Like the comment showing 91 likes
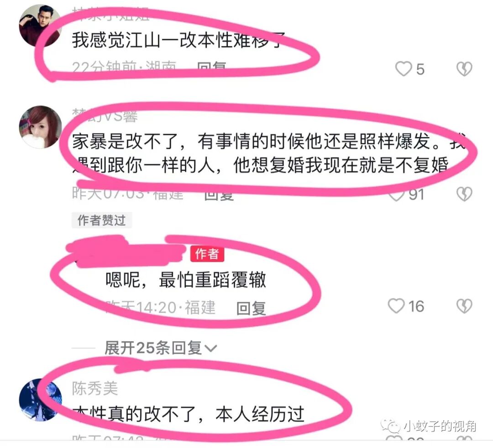 point(396,195)
